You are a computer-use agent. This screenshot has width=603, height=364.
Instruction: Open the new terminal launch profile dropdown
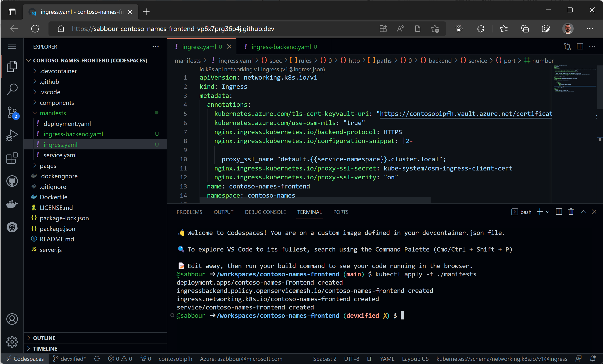pos(548,212)
